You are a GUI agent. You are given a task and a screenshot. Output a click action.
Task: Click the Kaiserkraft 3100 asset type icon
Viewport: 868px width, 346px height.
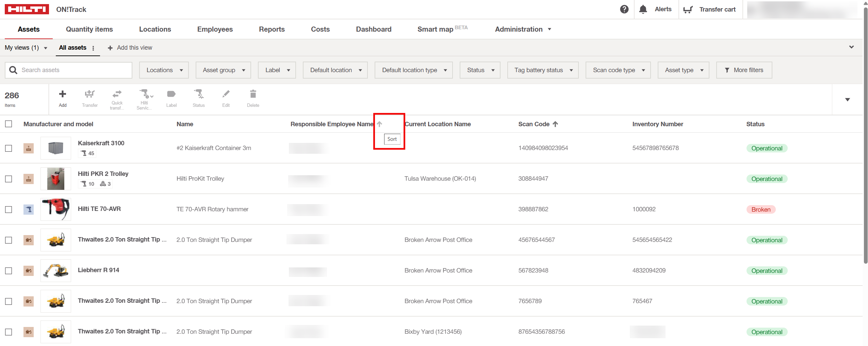(x=29, y=148)
